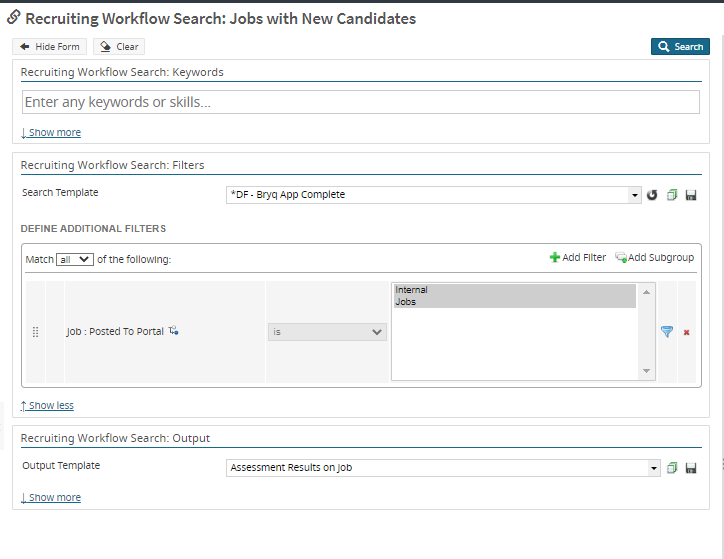Reset the Search Template with the refresh icon
Viewport: 724px width, 559px height.
click(x=652, y=195)
